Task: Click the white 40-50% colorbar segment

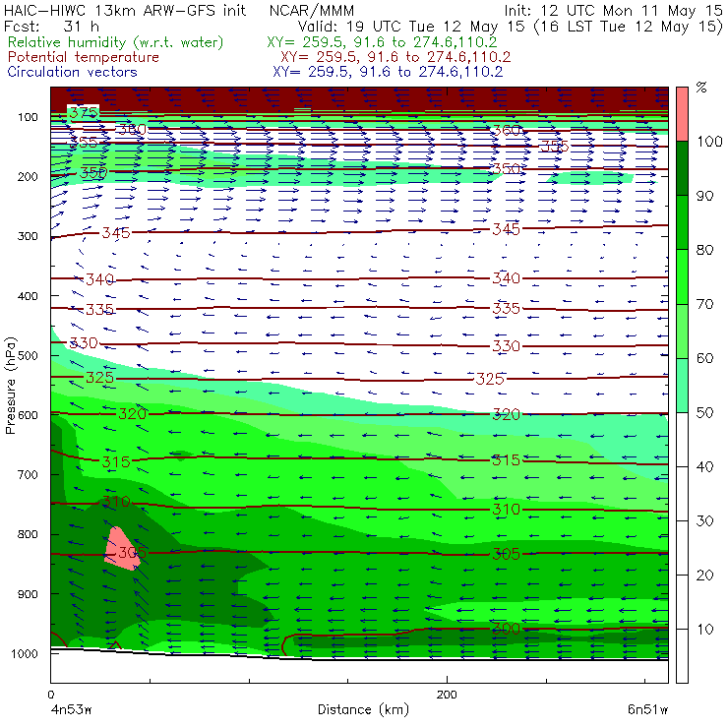Action: click(682, 439)
